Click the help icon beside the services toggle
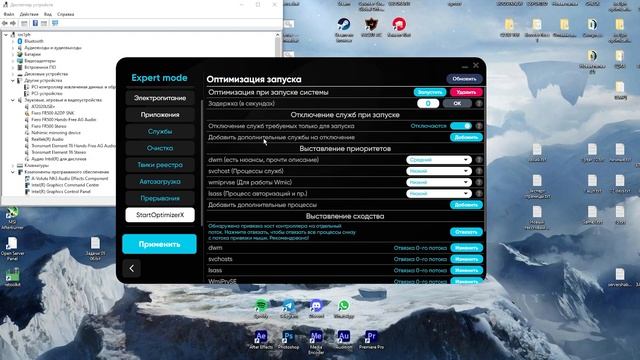 coord(479,126)
